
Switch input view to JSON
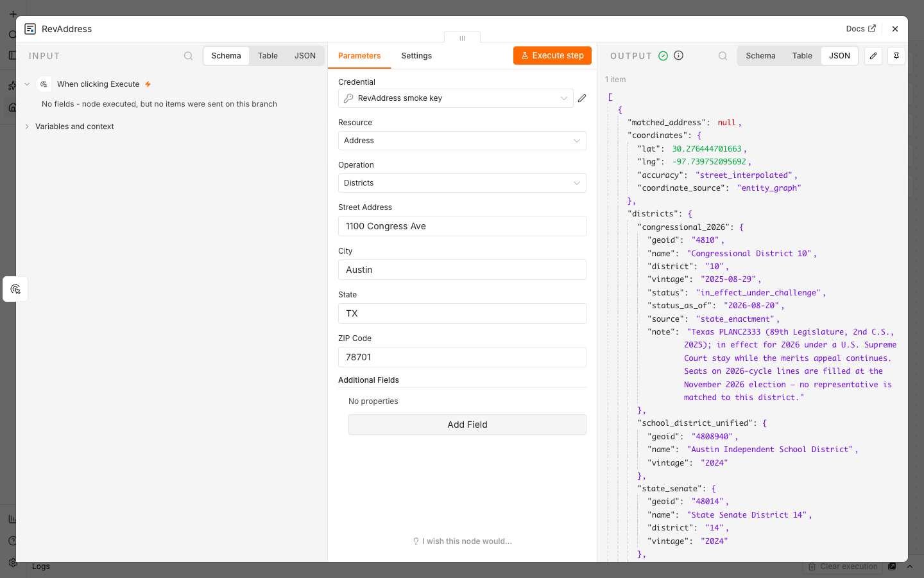305,56
